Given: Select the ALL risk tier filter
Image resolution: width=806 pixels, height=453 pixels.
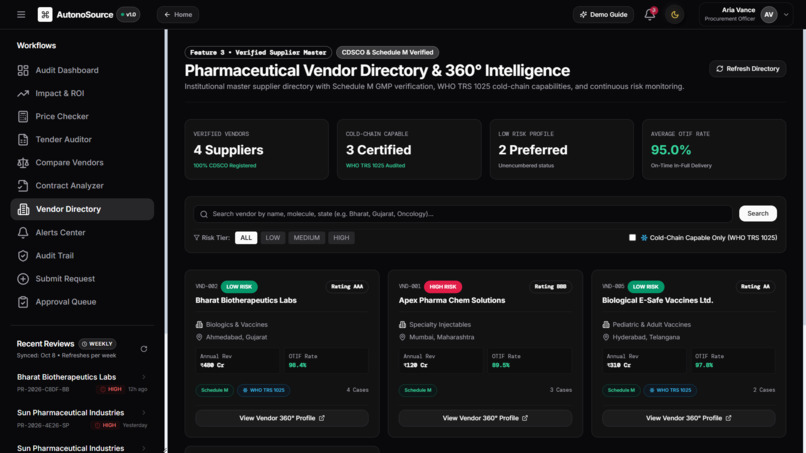Looking at the screenshot, I should click(x=246, y=238).
